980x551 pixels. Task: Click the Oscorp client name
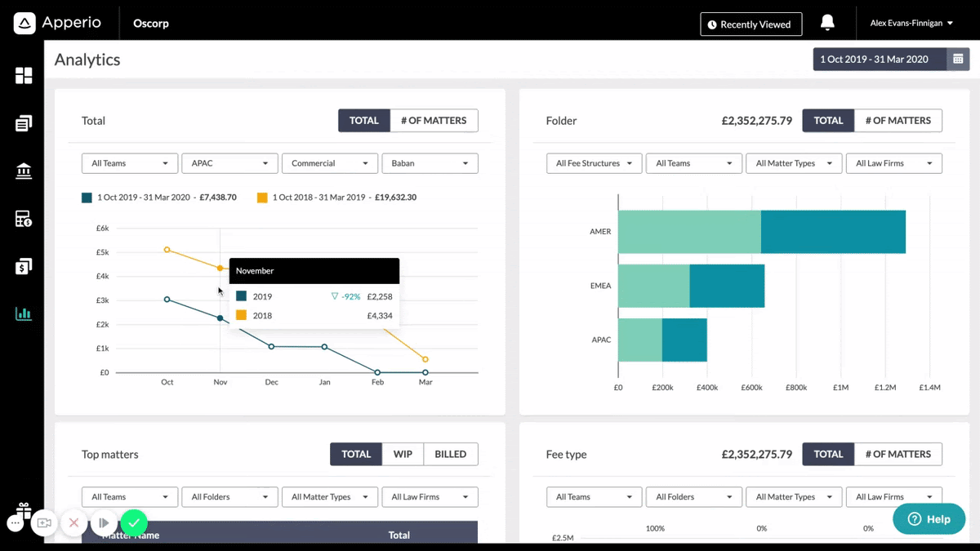(x=151, y=24)
